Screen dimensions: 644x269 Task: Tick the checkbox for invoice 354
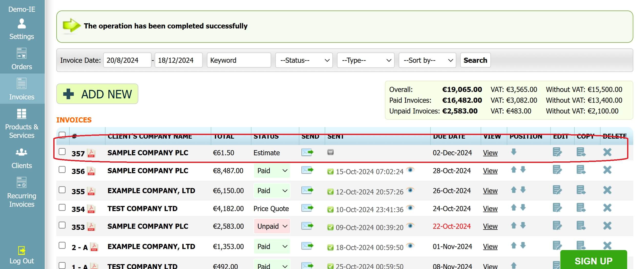[x=62, y=207]
